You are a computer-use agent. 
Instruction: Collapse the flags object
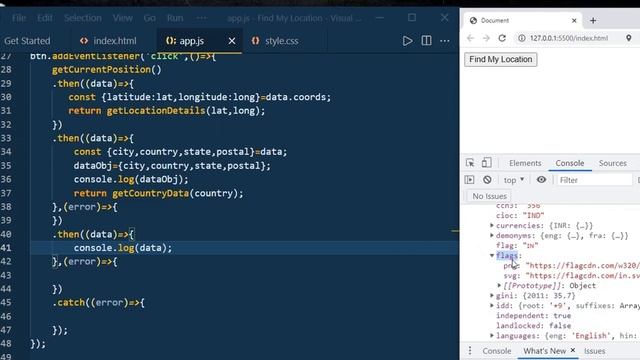click(492, 256)
